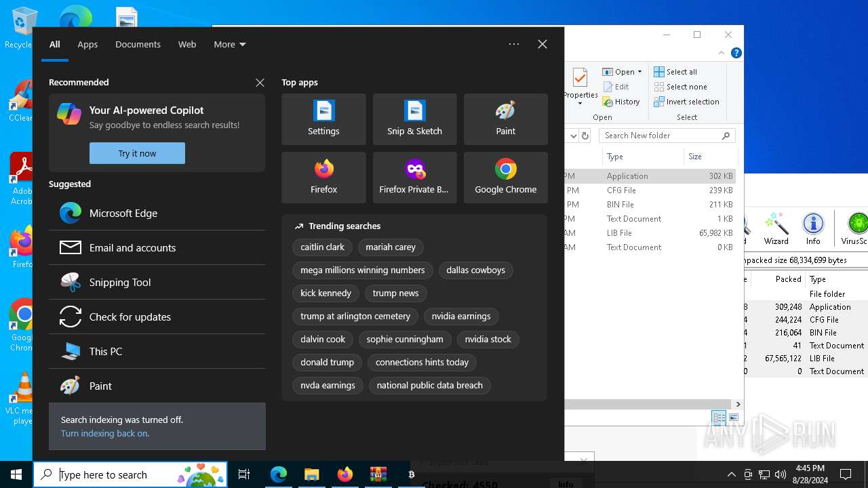The width and height of the screenshot is (868, 488).
Task: Switch to Web search tab
Action: pyautogui.click(x=187, y=44)
